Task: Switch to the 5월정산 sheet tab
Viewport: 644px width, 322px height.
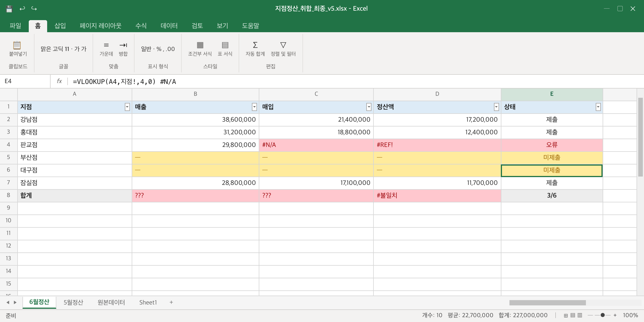Action: [73, 302]
